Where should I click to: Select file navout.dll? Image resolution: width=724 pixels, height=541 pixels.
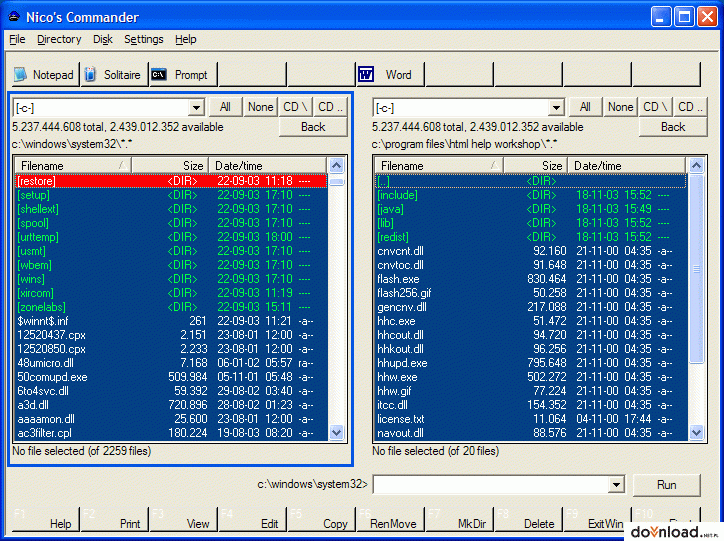[531, 433]
